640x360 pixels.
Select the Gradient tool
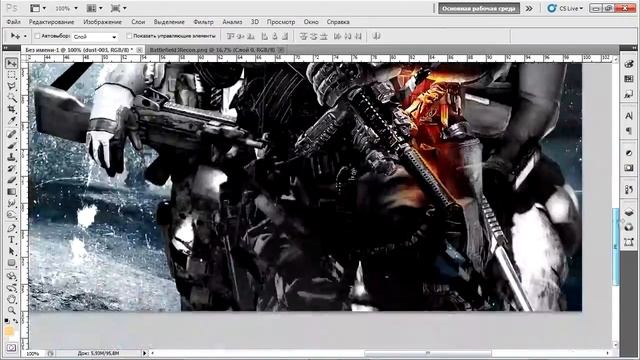[x=11, y=191]
